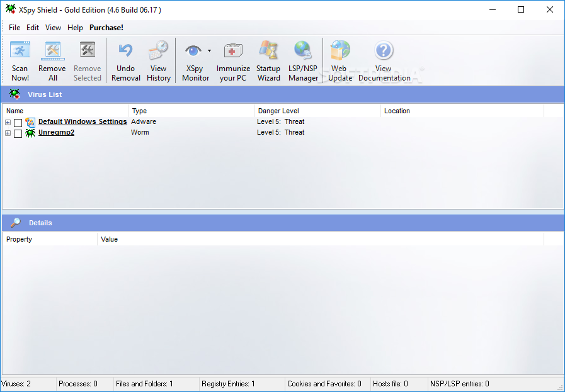Open View Documentation help icon
This screenshot has width=565, height=392.
[x=384, y=50]
